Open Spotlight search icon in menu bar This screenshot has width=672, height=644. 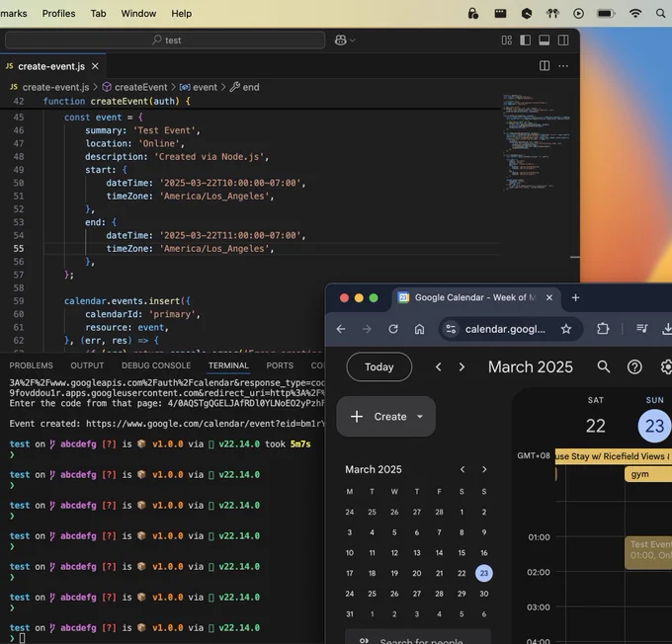[x=660, y=13]
